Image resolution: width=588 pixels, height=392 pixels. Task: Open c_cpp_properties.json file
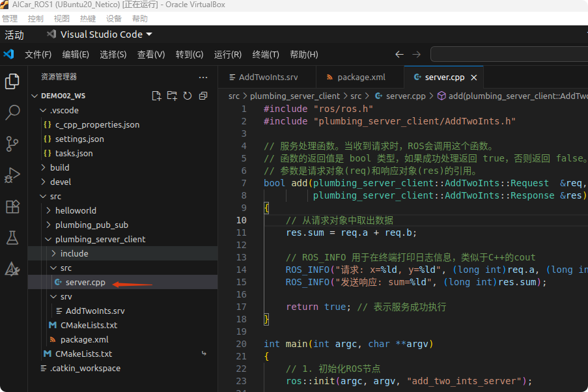pyautogui.click(x=97, y=124)
